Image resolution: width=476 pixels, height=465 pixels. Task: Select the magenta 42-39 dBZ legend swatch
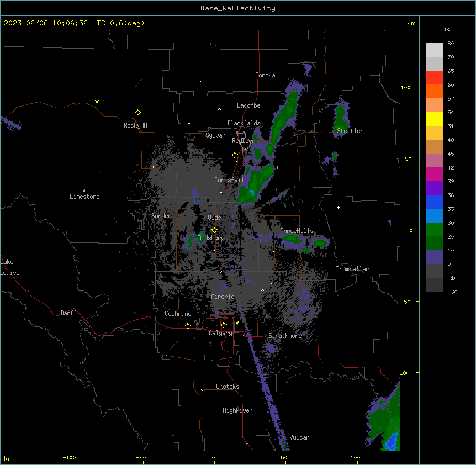[x=434, y=174]
